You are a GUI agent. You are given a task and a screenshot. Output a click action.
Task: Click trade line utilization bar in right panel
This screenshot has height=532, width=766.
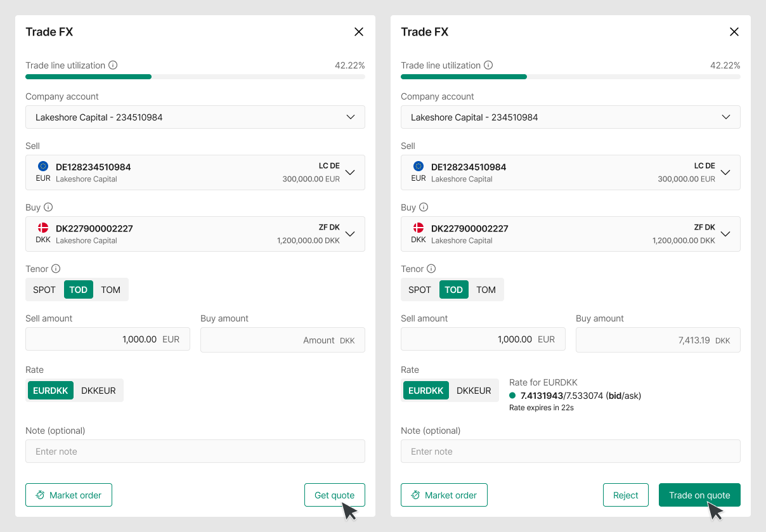(x=571, y=77)
